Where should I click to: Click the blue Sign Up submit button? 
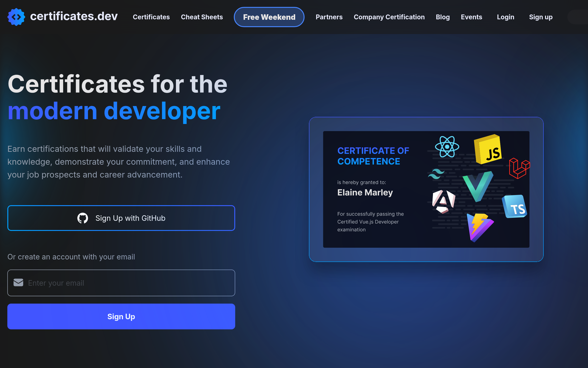pos(121,316)
